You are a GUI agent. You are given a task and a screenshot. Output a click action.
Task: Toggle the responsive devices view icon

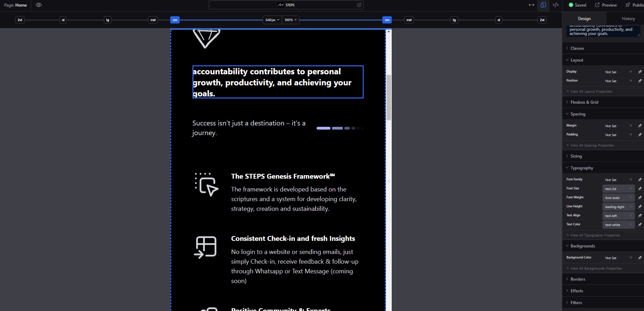[x=543, y=5]
